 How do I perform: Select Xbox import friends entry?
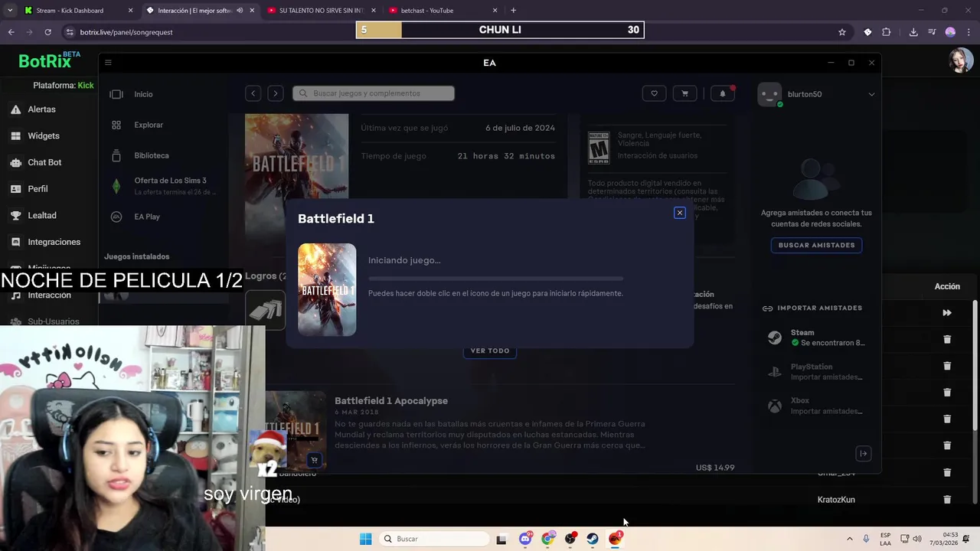click(816, 406)
